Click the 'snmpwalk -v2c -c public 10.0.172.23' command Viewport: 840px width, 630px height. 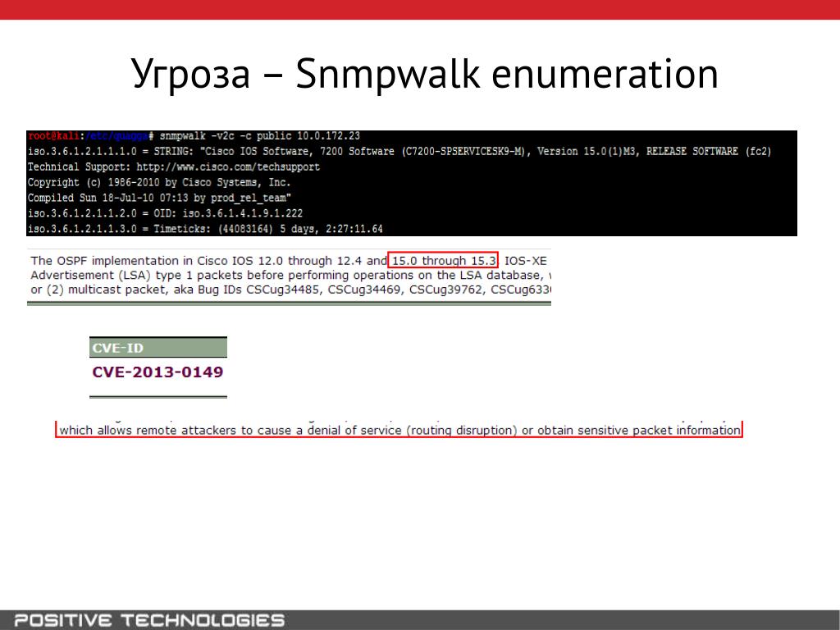pos(260,136)
